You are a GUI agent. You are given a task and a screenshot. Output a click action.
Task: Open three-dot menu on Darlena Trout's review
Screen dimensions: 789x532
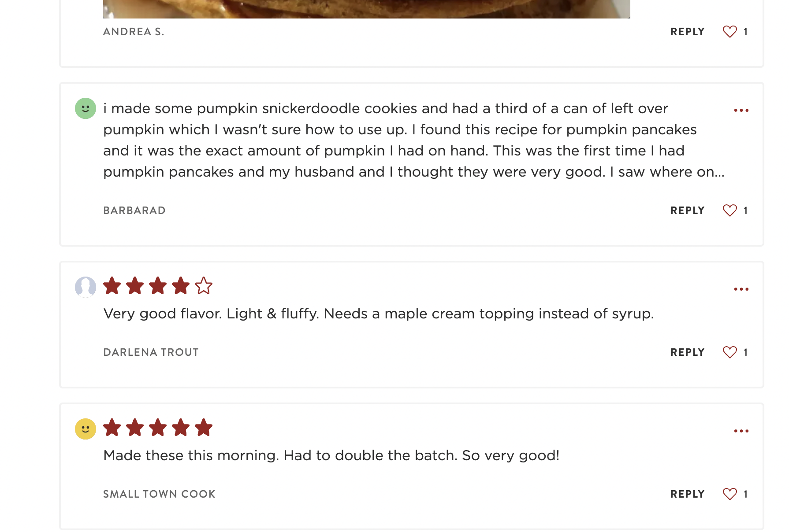tap(741, 289)
